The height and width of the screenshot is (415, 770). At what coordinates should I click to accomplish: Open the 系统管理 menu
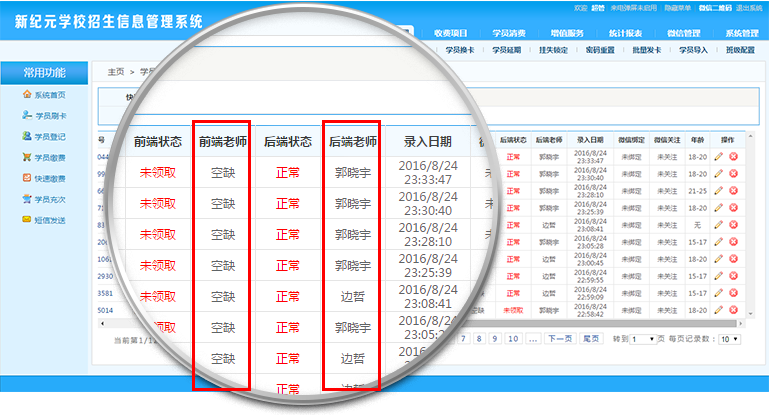click(742, 33)
